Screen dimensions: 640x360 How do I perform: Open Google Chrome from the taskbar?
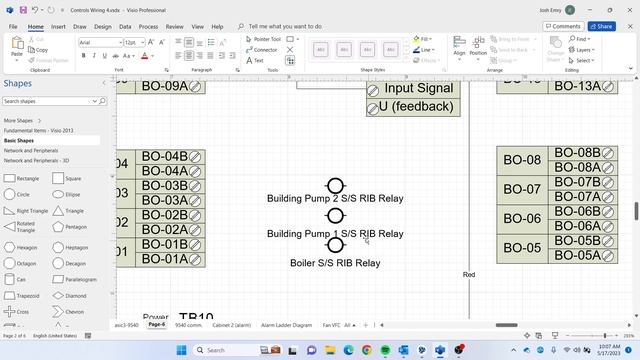click(x=367, y=350)
